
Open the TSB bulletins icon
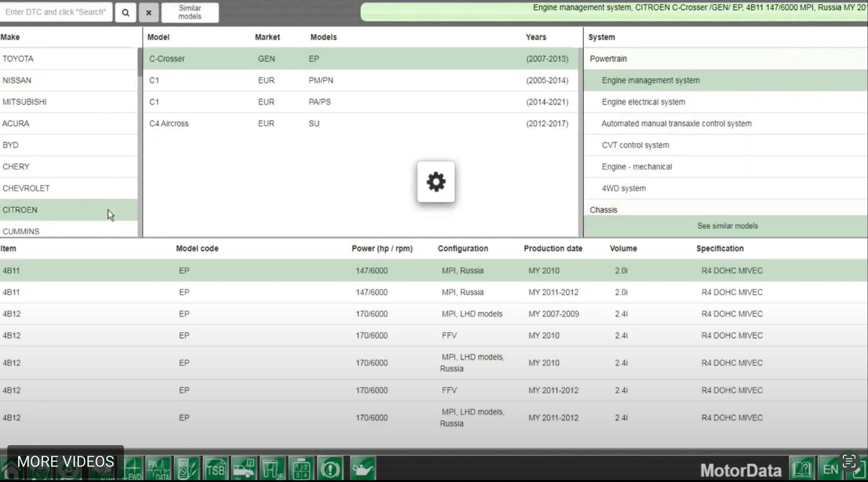tap(215, 469)
